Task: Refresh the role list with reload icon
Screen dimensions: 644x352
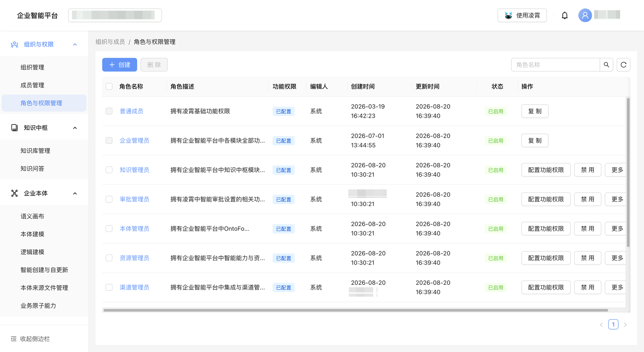Action: (623, 65)
